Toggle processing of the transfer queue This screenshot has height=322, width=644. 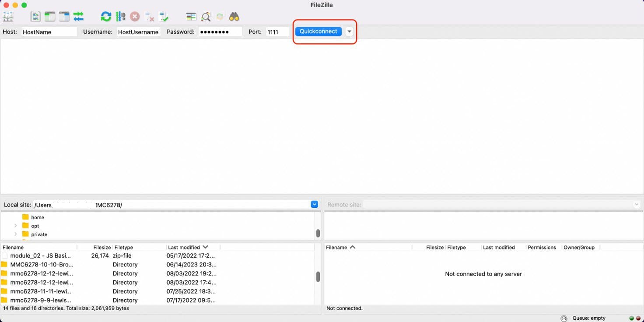click(120, 17)
